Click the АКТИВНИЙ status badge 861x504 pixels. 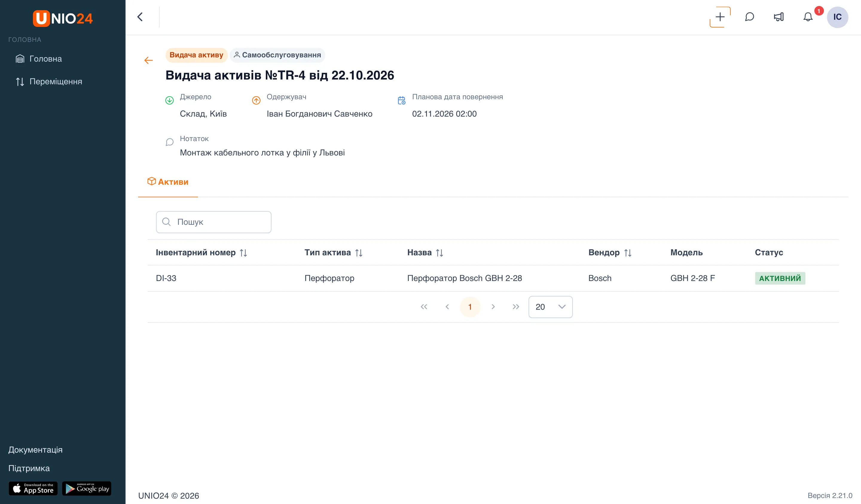coord(780,278)
